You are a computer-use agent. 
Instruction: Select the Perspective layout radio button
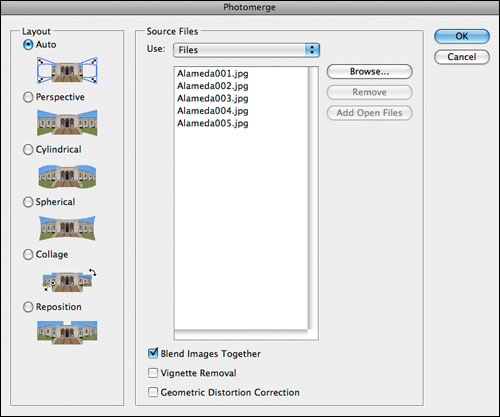pyautogui.click(x=28, y=97)
